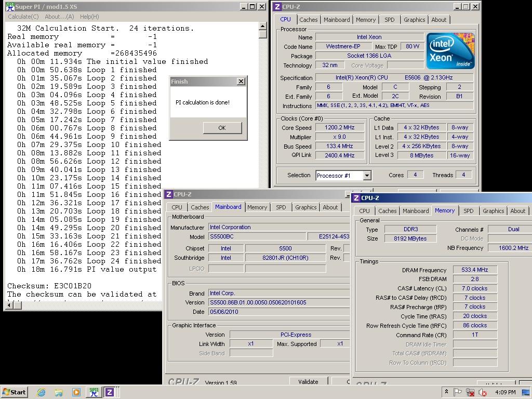Click the 4:09 PM clock
This screenshot has height=399, width=532.
pos(505,392)
